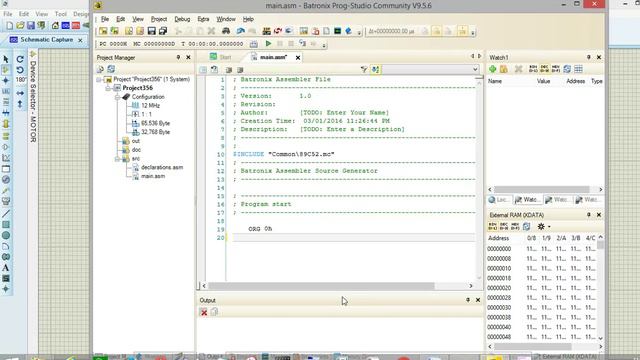Close the main.asm editor tab
Viewport: 640px width, 360px height.
298,58
